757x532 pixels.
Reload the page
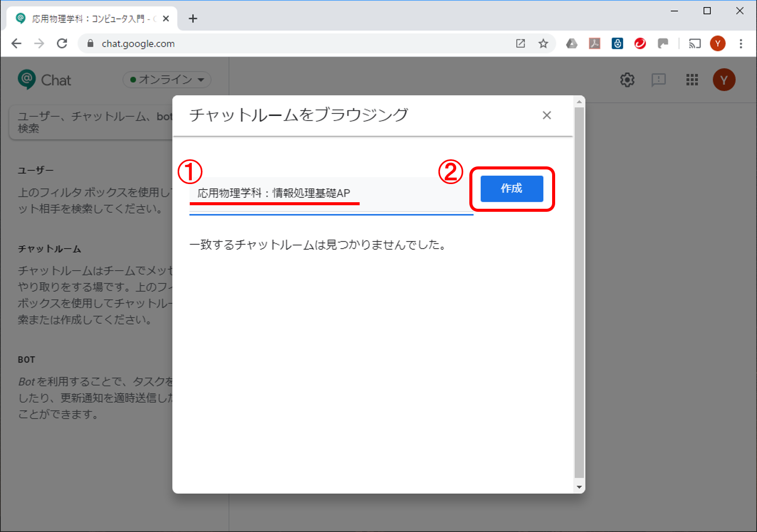(62, 43)
